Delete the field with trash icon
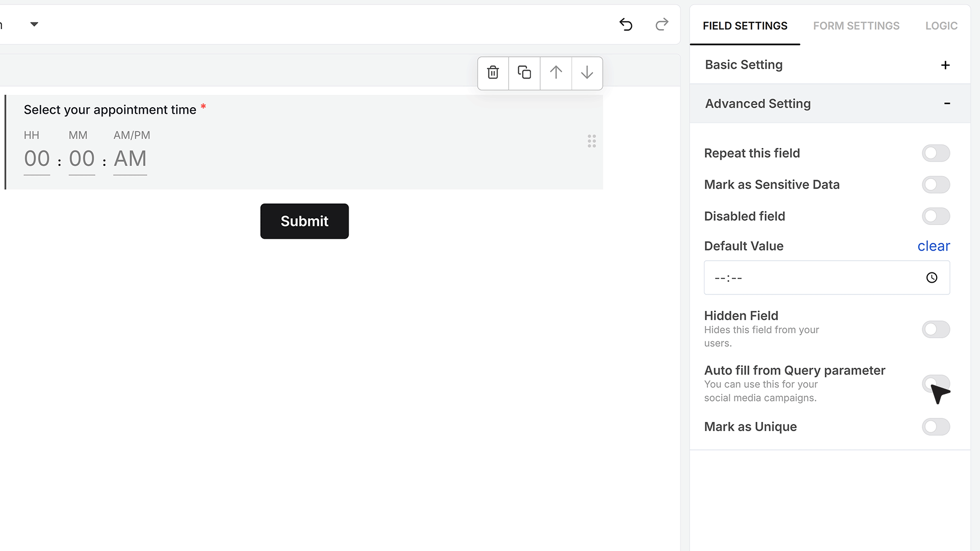Image resolution: width=980 pixels, height=551 pixels. (493, 73)
